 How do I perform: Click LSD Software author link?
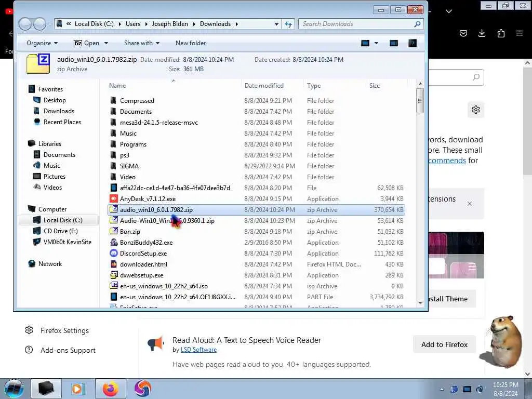[x=198, y=350]
